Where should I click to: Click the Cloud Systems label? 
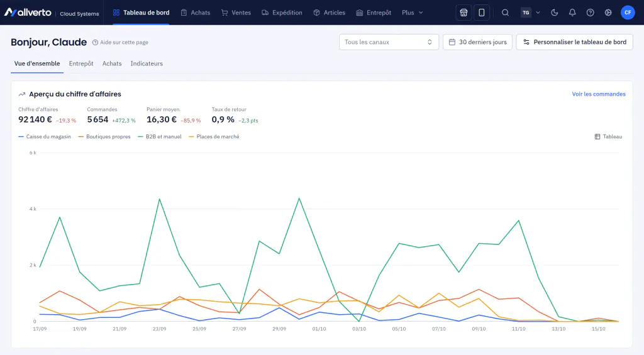pos(79,14)
